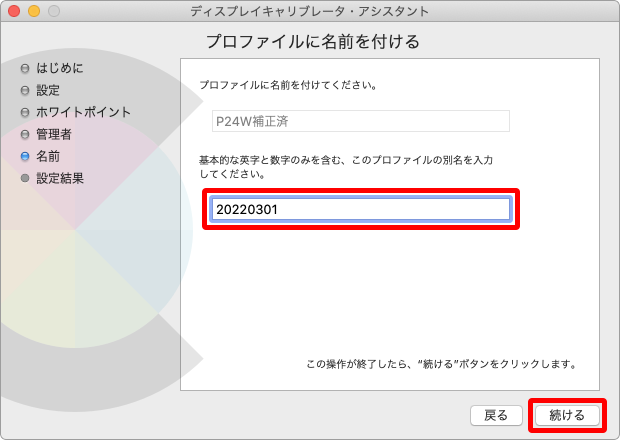620x440 pixels.
Task: Select the 設定 step label in sidebar
Action: click(x=48, y=90)
